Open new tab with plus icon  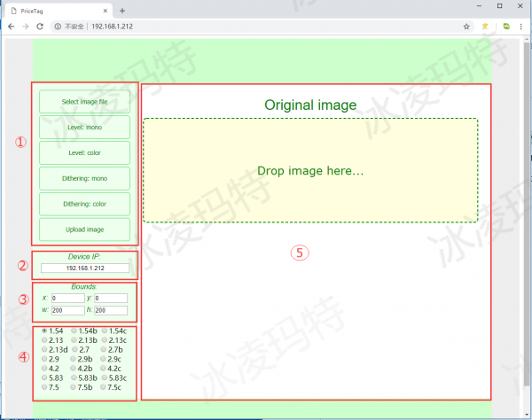tap(121, 10)
